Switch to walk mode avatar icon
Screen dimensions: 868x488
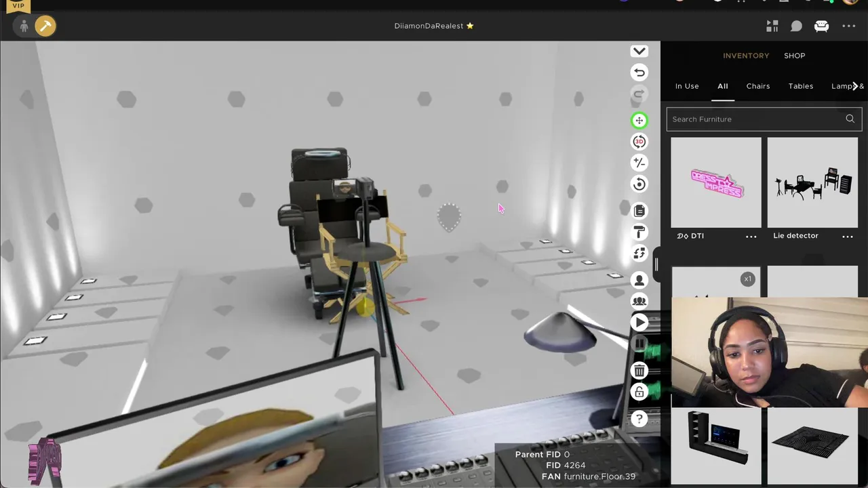click(x=24, y=26)
